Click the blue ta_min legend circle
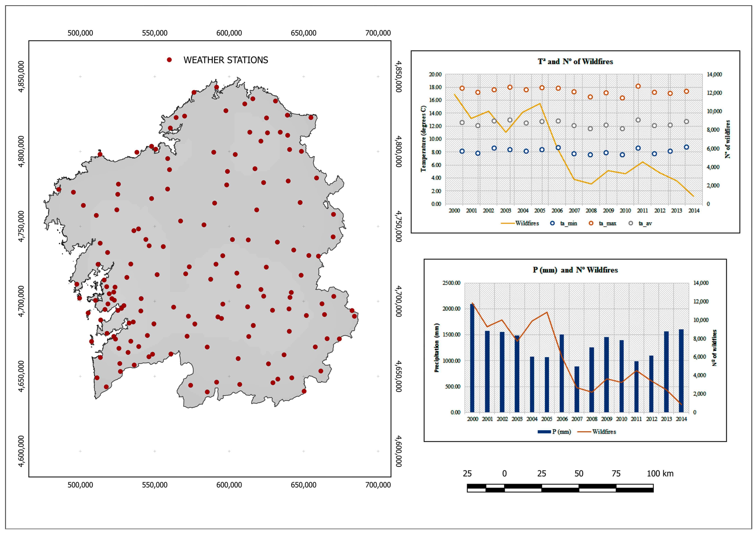Image resolution: width=756 pixels, height=534 pixels. click(552, 223)
